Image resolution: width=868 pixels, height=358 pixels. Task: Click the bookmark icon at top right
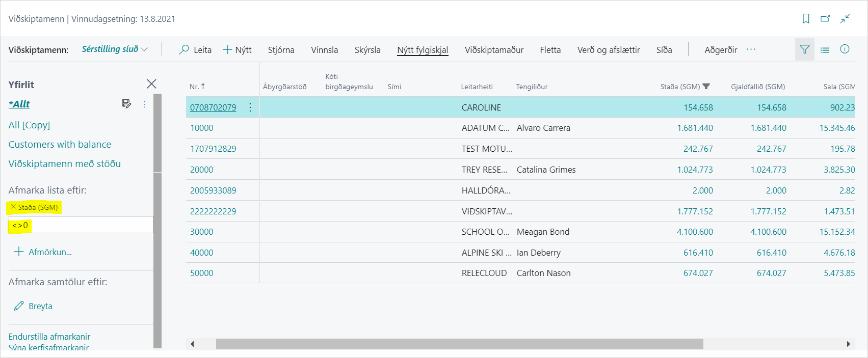pyautogui.click(x=806, y=19)
